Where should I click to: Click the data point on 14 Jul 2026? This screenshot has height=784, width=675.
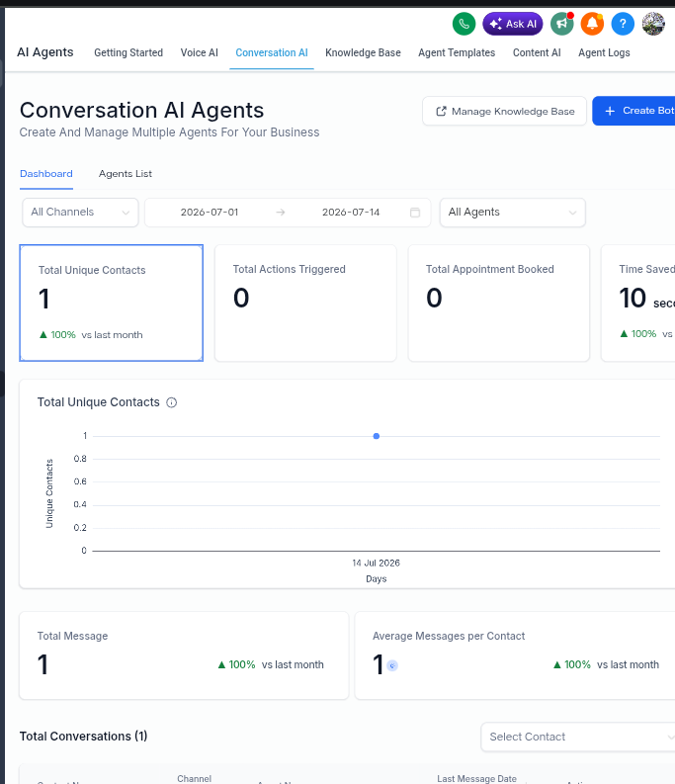tap(377, 436)
